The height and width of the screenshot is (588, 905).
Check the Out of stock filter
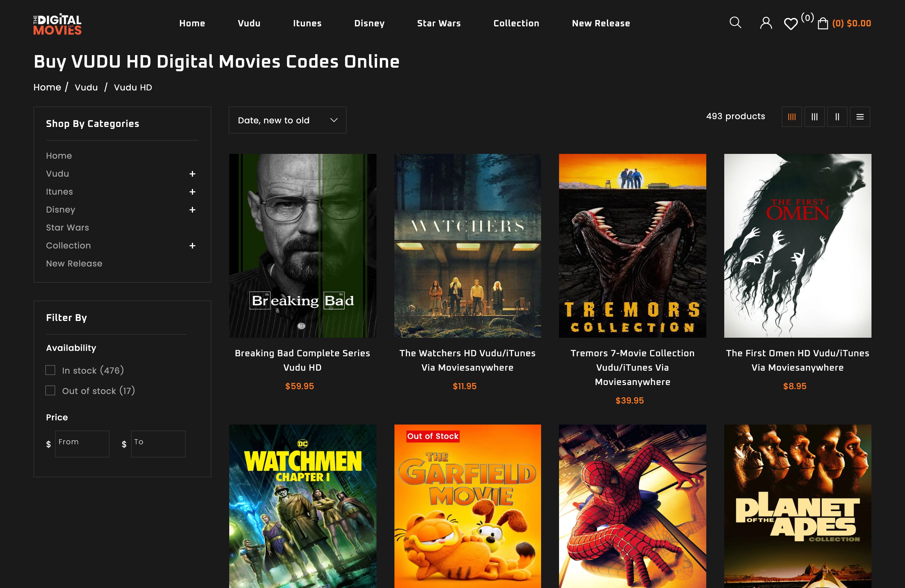(x=50, y=390)
